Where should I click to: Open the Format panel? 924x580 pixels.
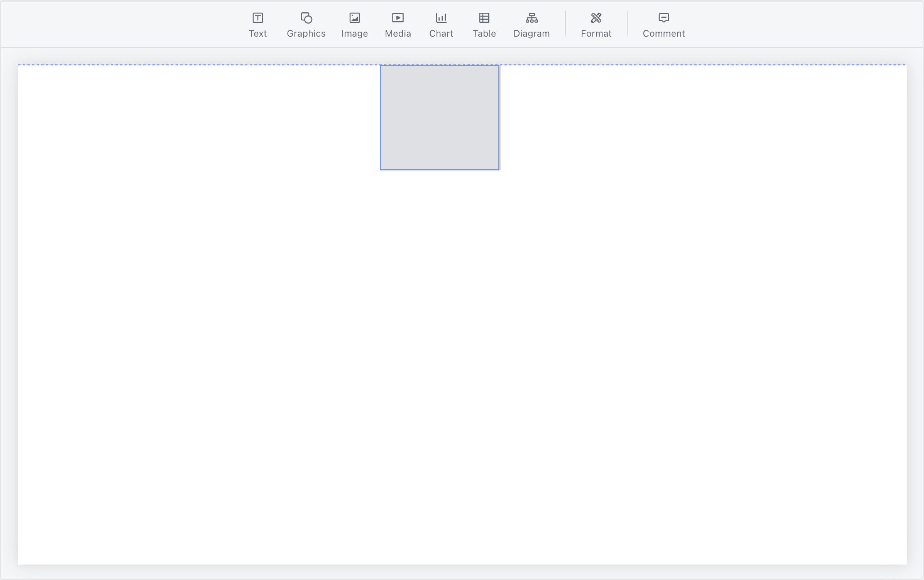(x=596, y=33)
